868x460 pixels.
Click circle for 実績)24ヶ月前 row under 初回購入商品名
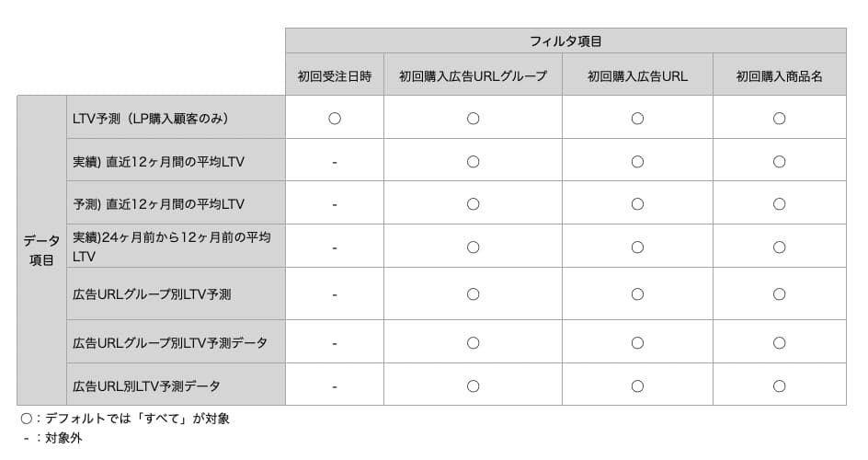coord(779,247)
